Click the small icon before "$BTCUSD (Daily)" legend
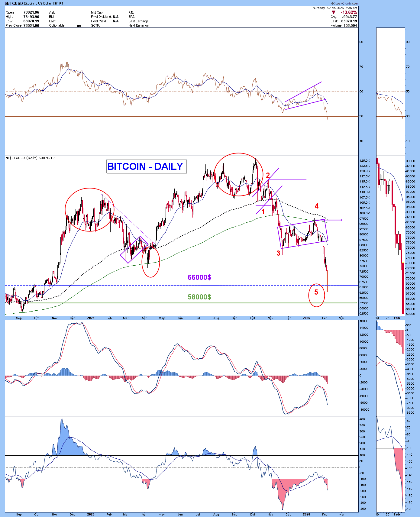420x517 pixels. tap(7, 158)
